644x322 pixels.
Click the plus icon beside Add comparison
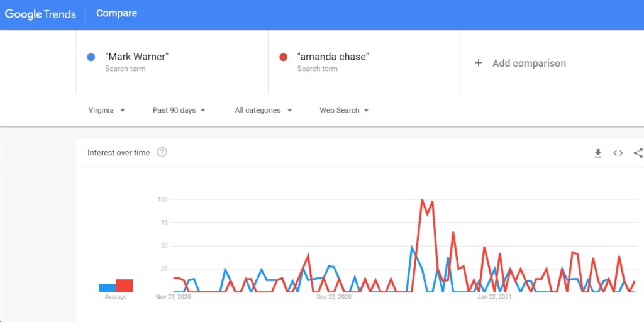[478, 63]
